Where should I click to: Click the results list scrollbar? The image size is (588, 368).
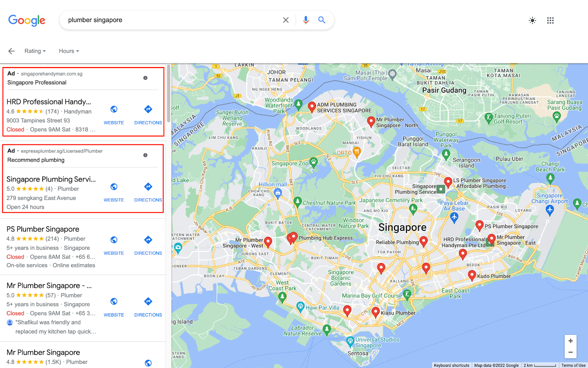pyautogui.click(x=169, y=94)
